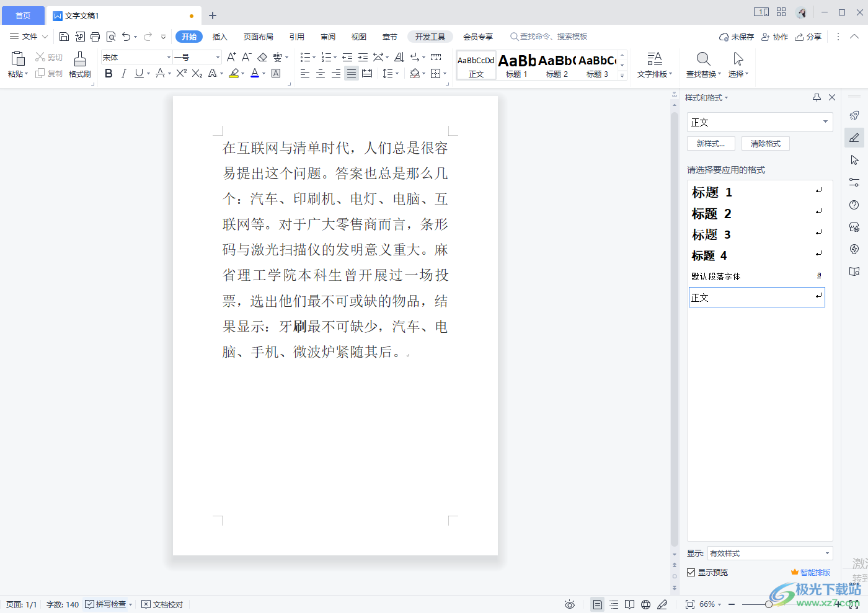Image resolution: width=868 pixels, height=613 pixels.
Task: Switch to the 插入 ribbon tab
Action: point(220,37)
